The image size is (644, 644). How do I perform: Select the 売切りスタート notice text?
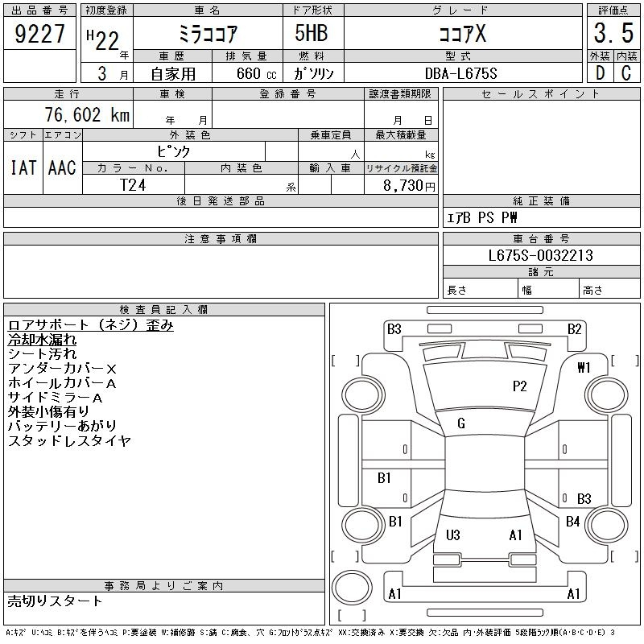(56, 601)
